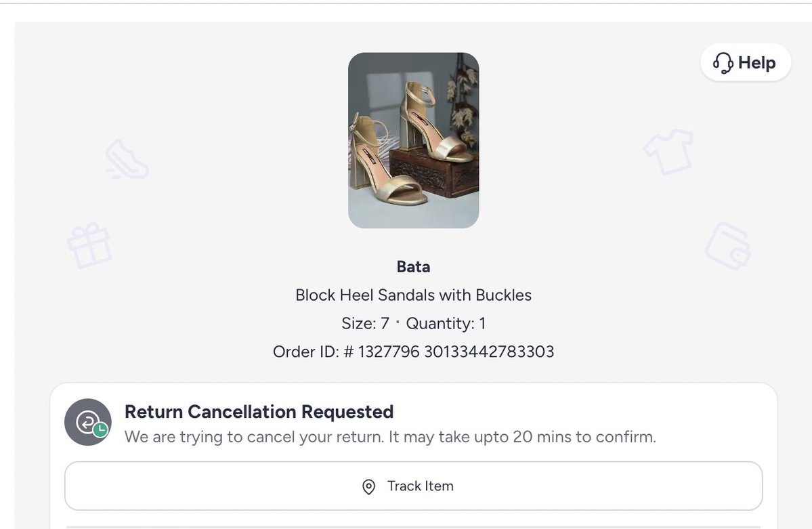Click the faded gift box background icon
Viewport: 812px width, 529px height.
pos(89,245)
